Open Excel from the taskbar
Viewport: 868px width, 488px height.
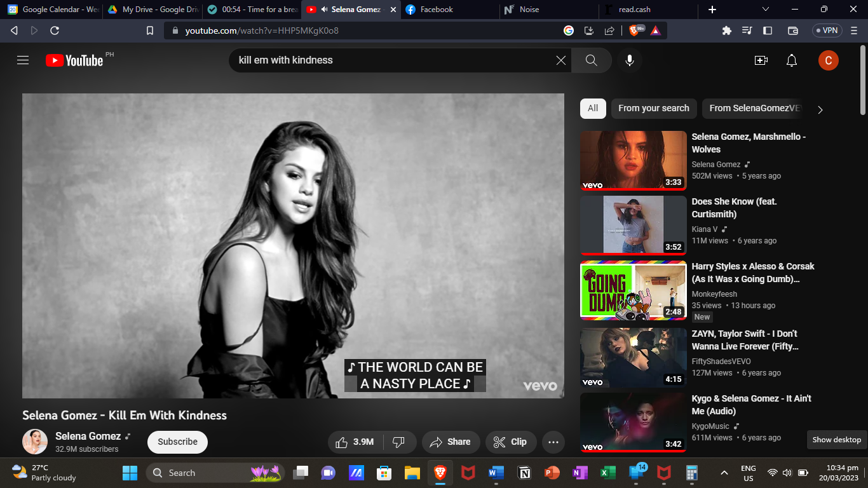[x=608, y=473]
